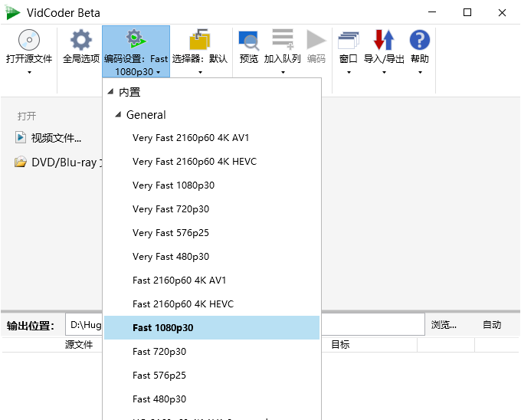Screen dimensions: 521x420
Task: Close the VidCoder Beta window
Action: (502, 12)
